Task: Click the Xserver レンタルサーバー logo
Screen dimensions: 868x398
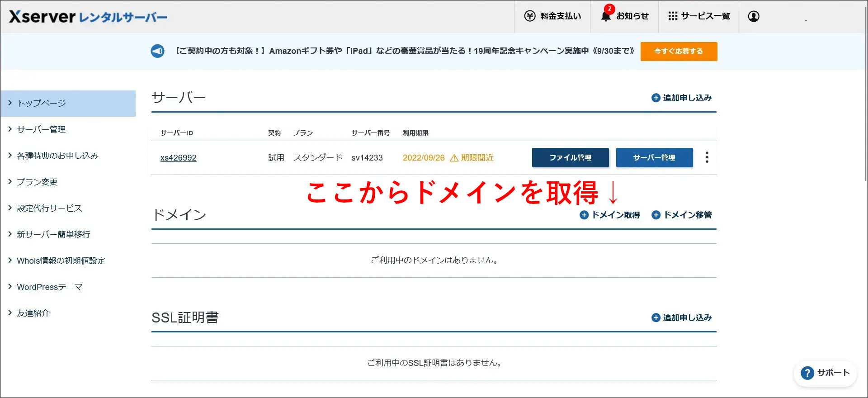Action: coord(88,17)
